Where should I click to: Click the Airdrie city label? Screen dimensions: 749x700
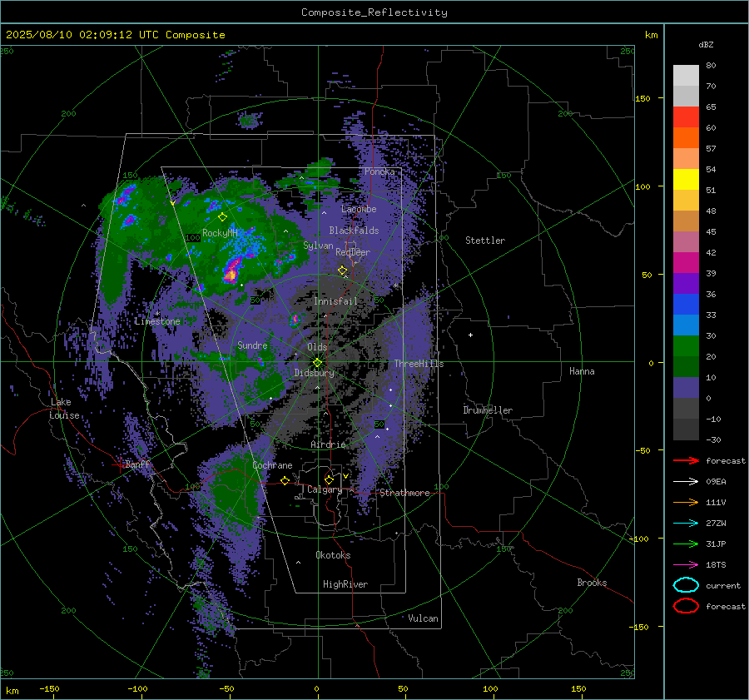pyautogui.click(x=328, y=444)
